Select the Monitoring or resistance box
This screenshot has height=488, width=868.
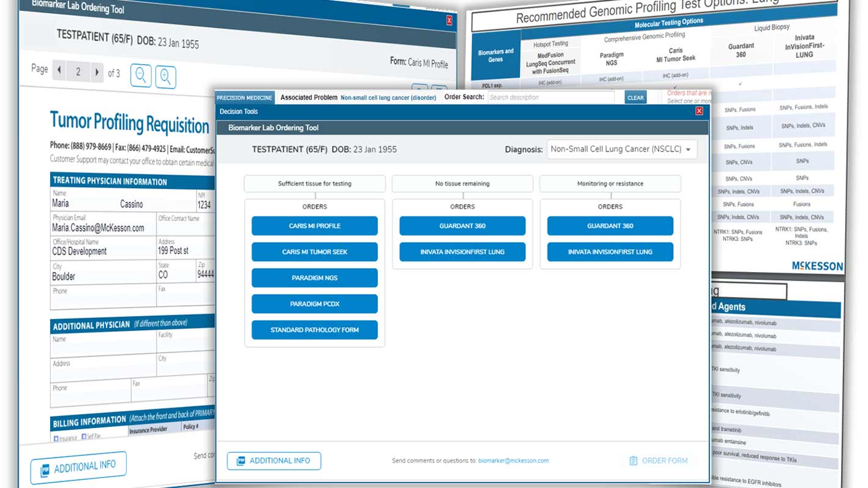tap(610, 184)
